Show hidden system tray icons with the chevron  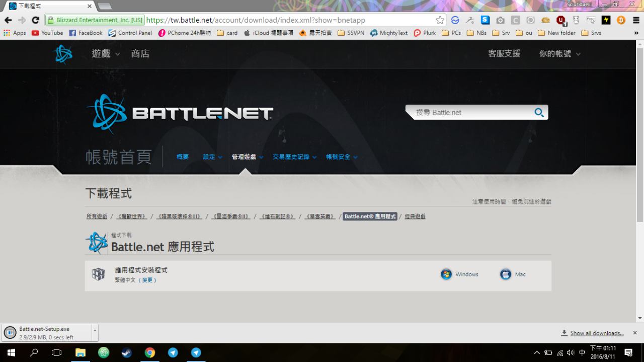[x=537, y=352]
